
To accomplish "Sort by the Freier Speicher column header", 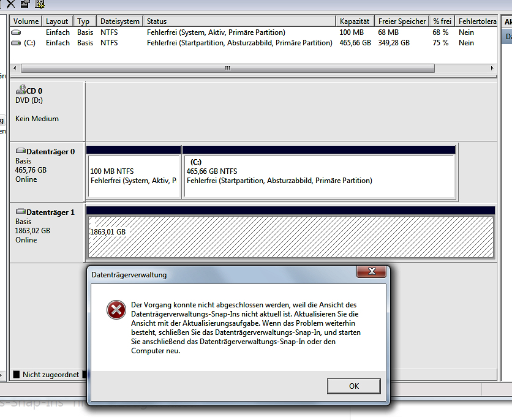I will point(402,21).
